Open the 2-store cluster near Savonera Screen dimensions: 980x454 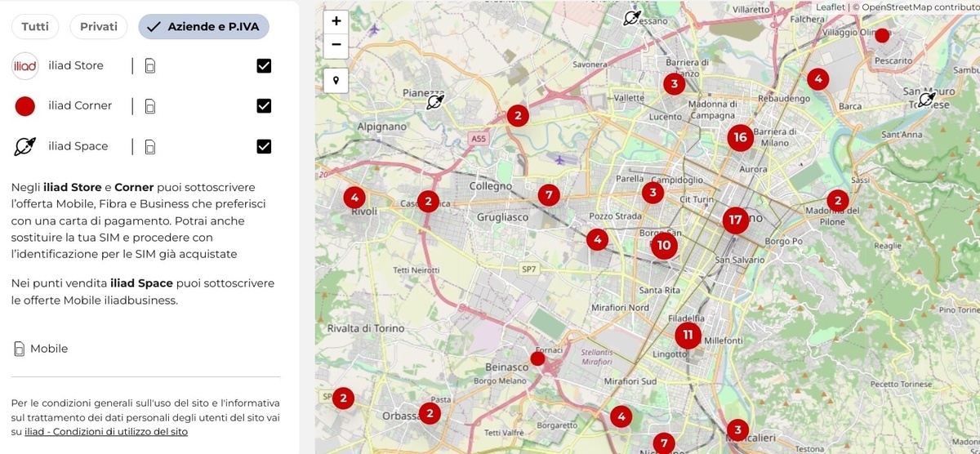coord(518,116)
